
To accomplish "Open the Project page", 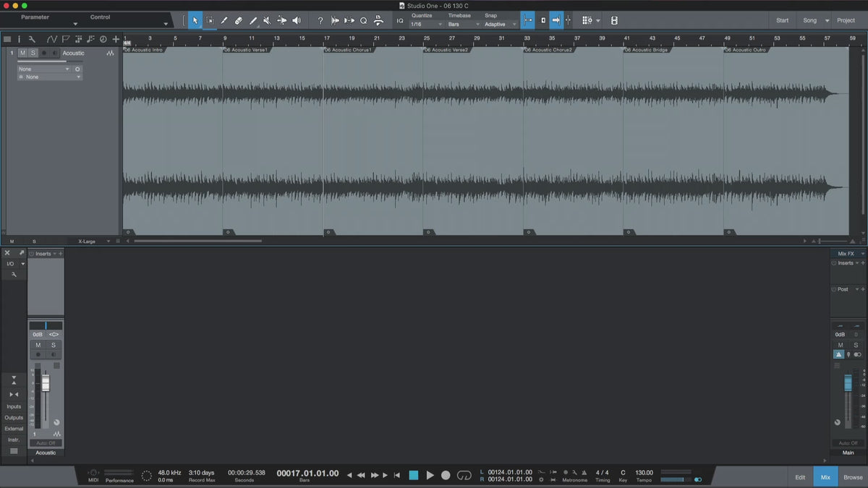I will 846,20.
